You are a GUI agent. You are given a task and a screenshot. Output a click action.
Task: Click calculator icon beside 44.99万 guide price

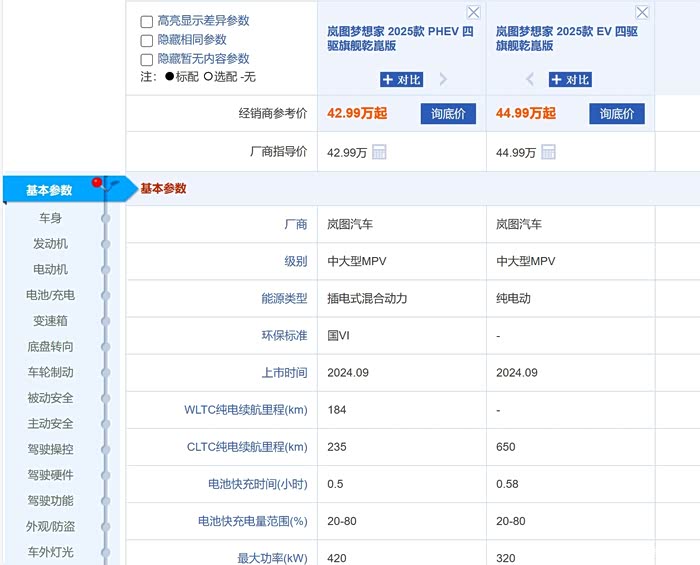tap(548, 152)
